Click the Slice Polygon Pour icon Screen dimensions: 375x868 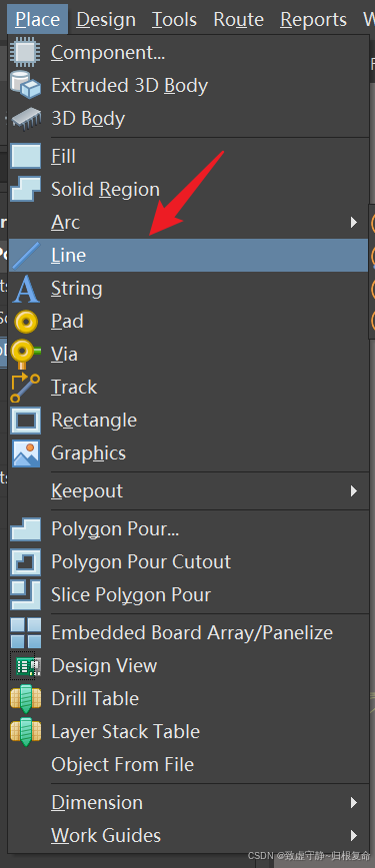[25, 595]
